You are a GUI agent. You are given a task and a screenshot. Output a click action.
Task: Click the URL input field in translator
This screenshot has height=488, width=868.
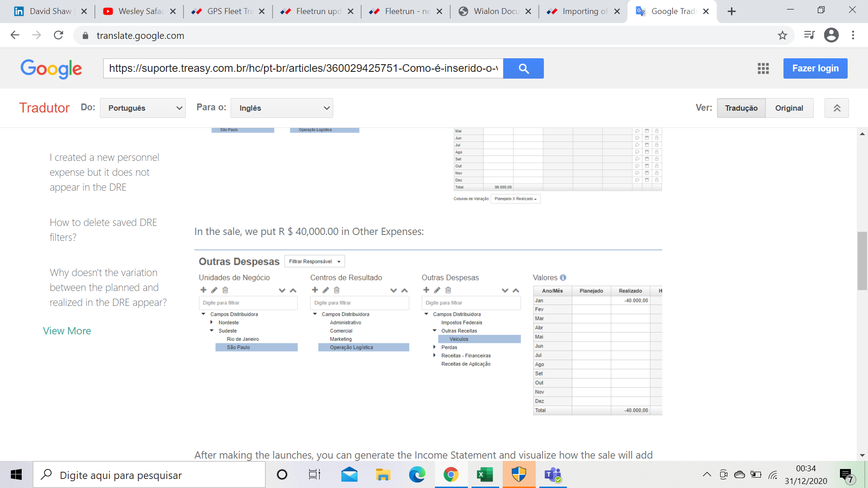[x=303, y=68]
